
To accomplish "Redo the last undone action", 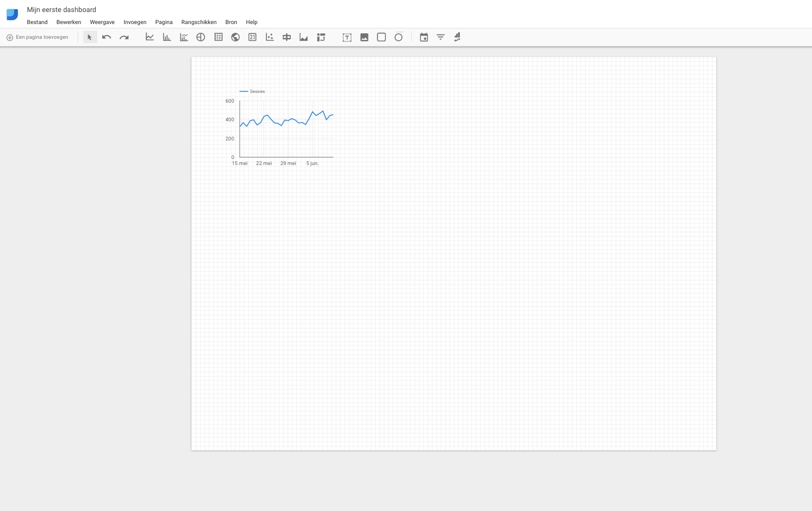I will [x=124, y=37].
